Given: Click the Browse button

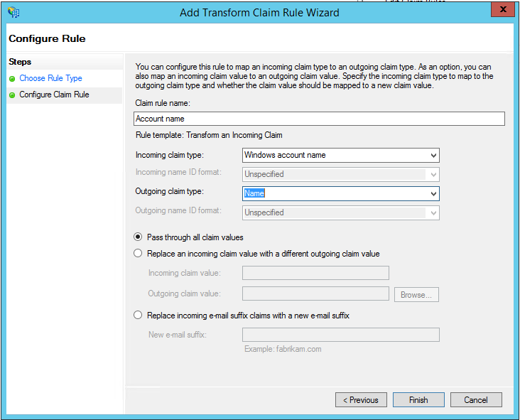Looking at the screenshot, I should (416, 294).
